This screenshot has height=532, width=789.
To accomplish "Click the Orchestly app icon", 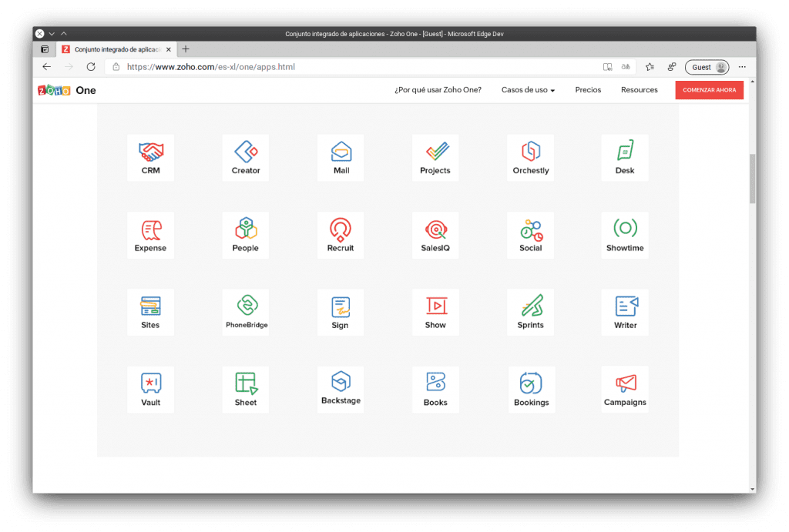I will click(x=530, y=158).
